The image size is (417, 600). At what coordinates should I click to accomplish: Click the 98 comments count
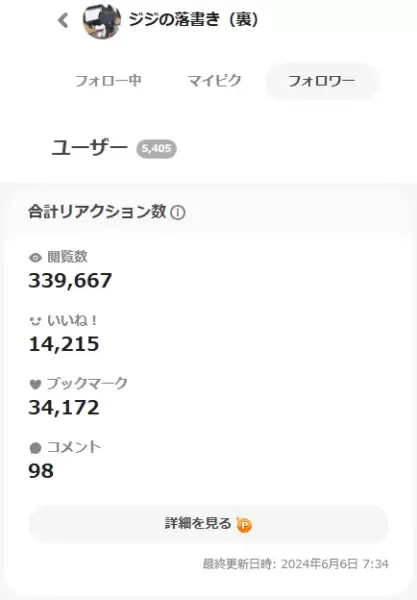[x=41, y=471]
